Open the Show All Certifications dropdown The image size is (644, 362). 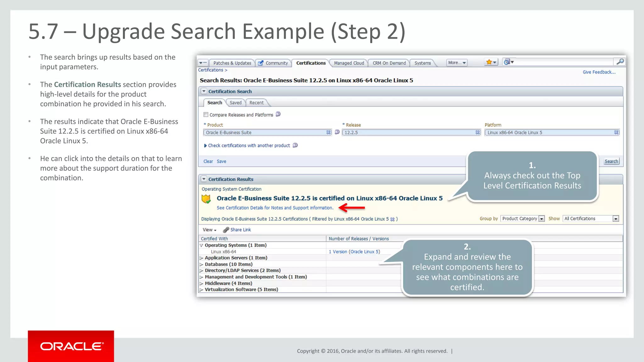pos(591,219)
